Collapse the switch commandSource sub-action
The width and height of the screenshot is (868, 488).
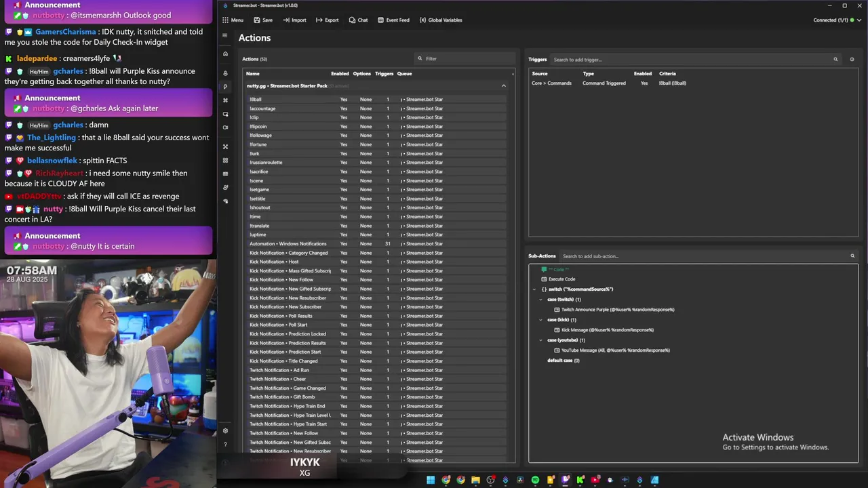[x=534, y=289]
